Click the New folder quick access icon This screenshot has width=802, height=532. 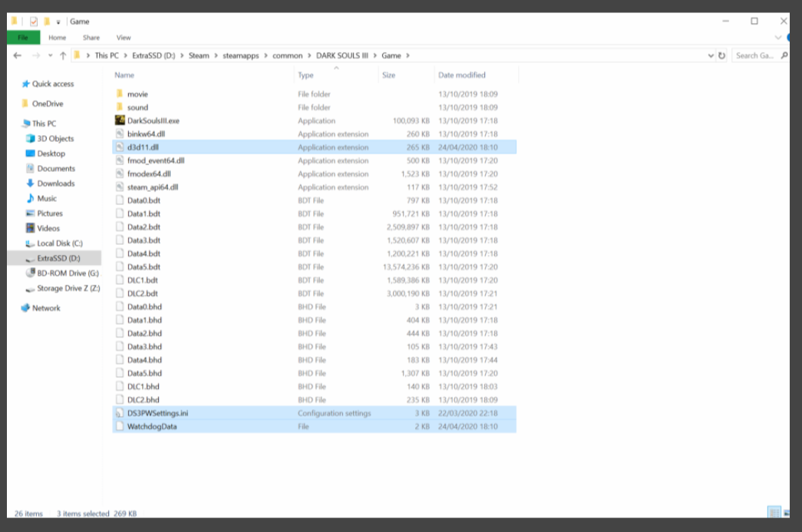pyautogui.click(x=47, y=21)
